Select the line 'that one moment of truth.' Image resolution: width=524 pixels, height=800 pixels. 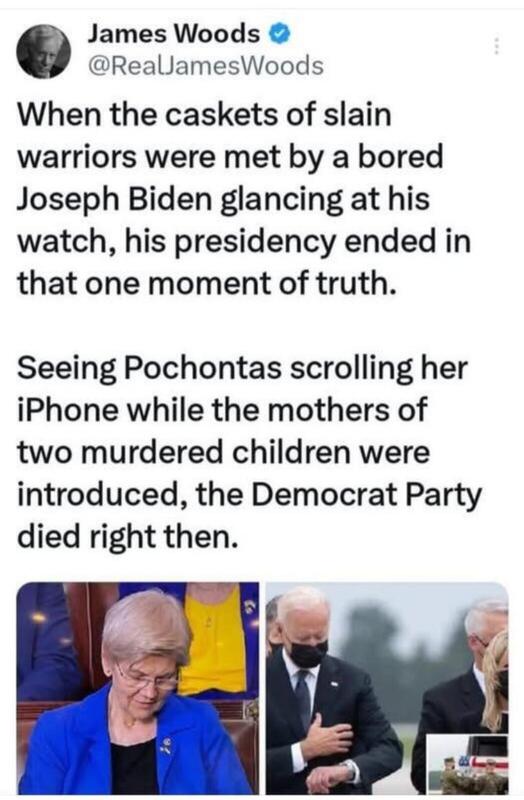pyautogui.click(x=207, y=283)
